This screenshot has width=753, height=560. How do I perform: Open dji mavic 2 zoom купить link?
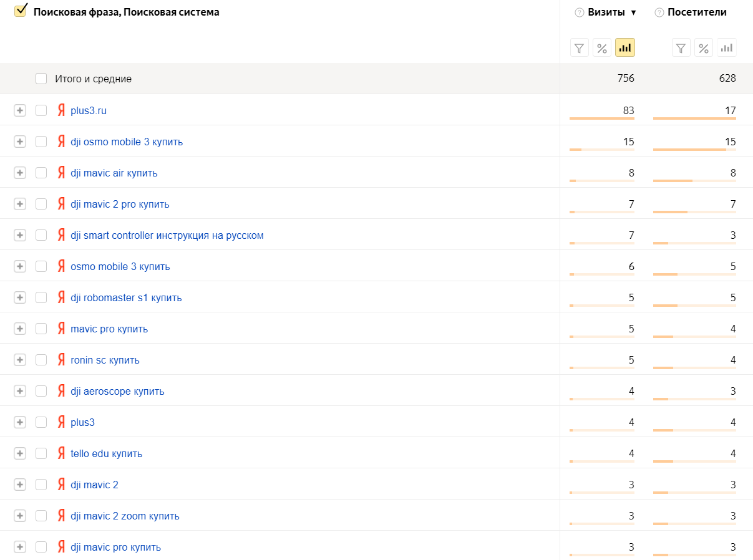pyautogui.click(x=125, y=516)
